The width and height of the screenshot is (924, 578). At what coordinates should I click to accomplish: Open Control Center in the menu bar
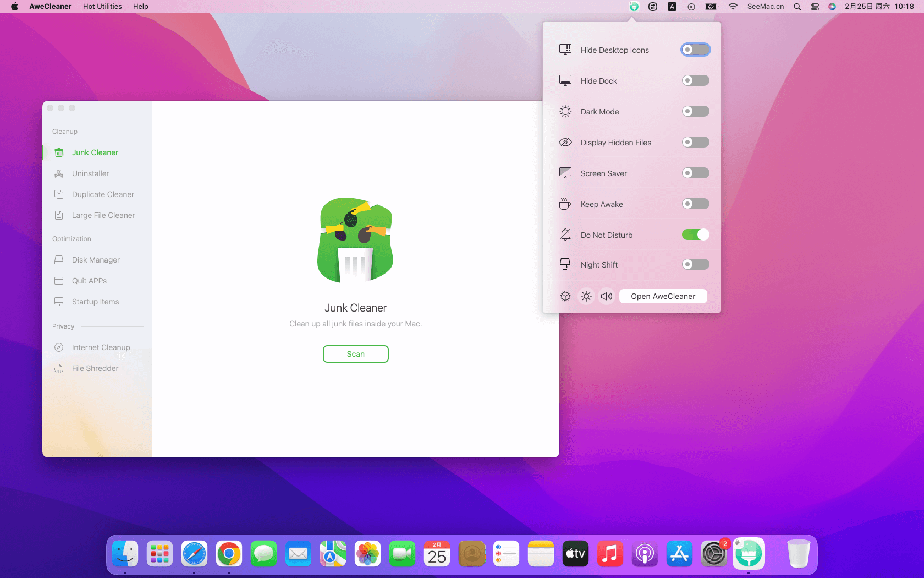(x=815, y=7)
